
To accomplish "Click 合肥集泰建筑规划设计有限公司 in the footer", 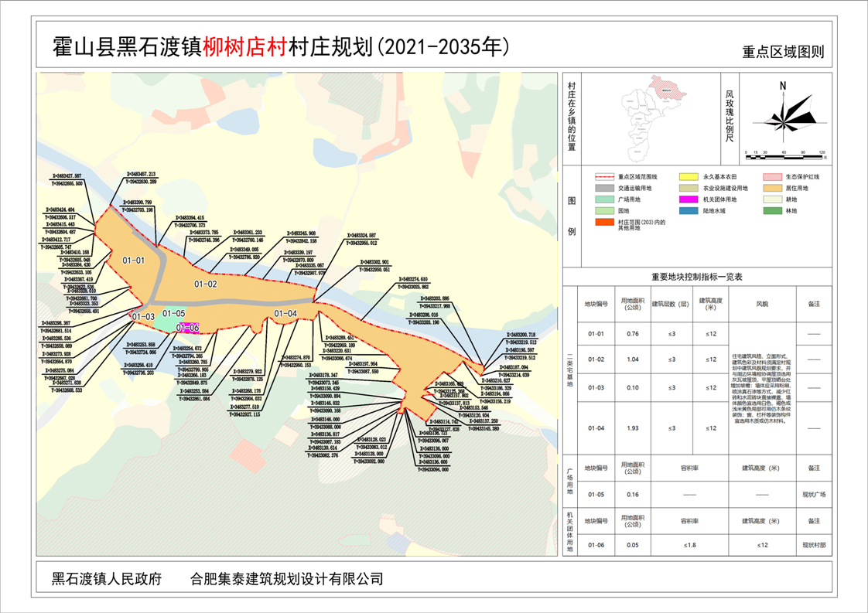I will click(x=286, y=579).
